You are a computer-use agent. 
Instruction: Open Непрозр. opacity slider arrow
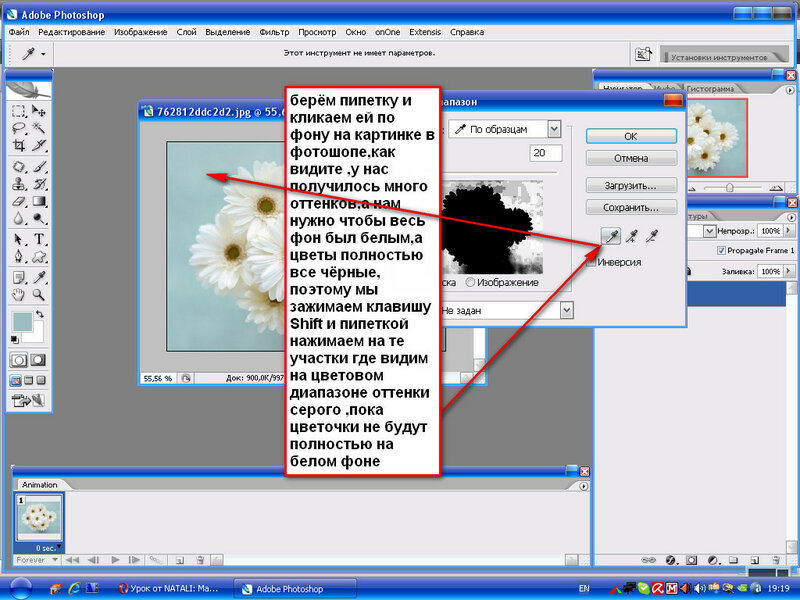point(788,231)
